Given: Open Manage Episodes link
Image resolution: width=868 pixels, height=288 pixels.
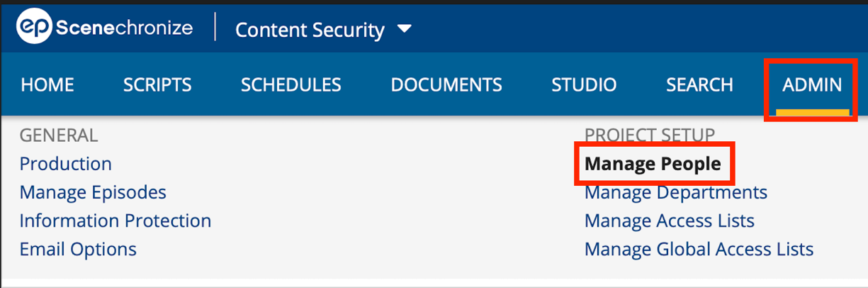Looking at the screenshot, I should 93,192.
